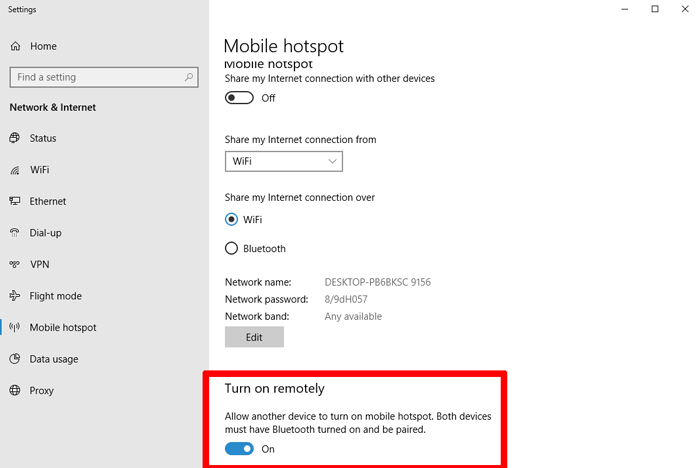Open VPN using its icon
700x468 pixels.
[x=15, y=264]
